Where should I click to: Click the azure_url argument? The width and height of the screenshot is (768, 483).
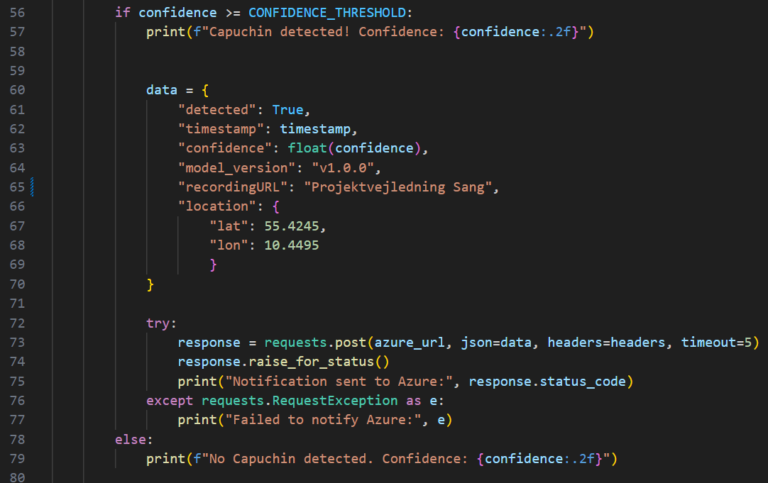(410, 342)
